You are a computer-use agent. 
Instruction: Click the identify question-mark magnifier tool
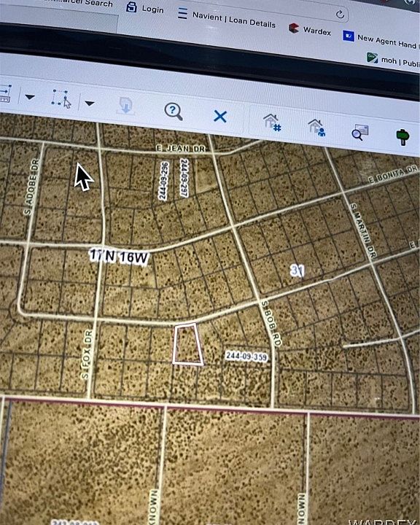[174, 111]
